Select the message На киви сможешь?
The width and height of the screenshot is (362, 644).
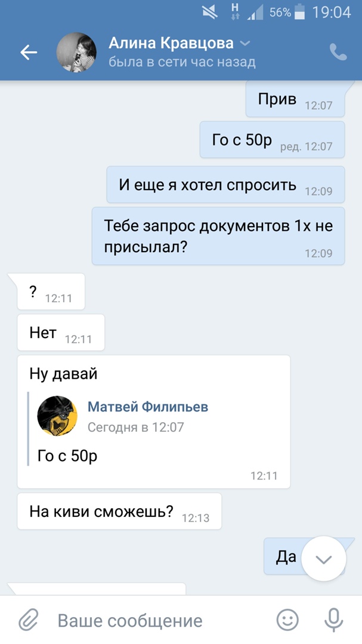119,512
